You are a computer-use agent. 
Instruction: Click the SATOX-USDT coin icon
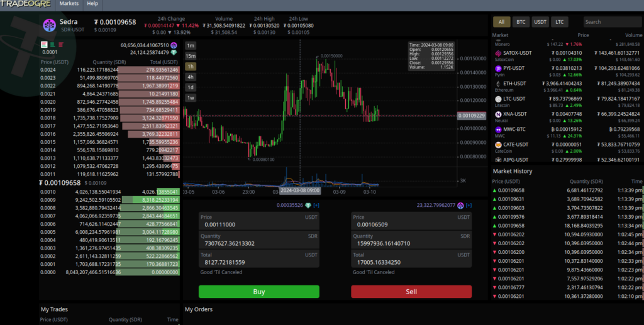click(x=498, y=53)
